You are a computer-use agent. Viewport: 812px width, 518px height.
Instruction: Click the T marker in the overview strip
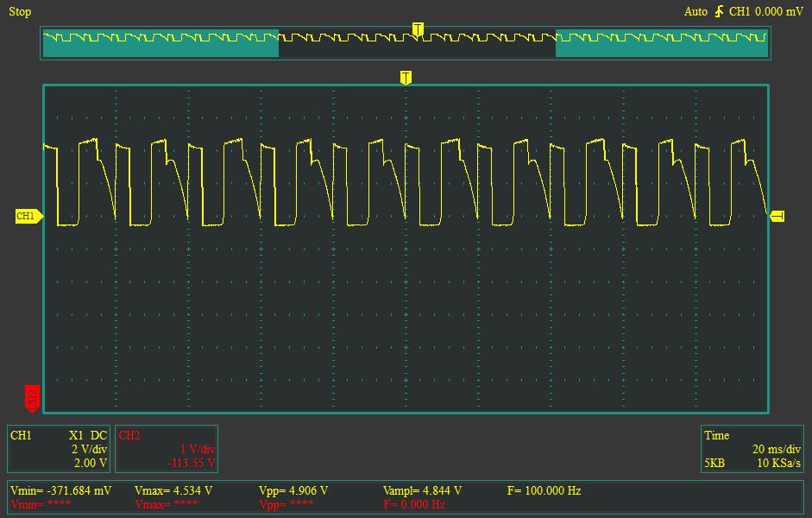(418, 30)
